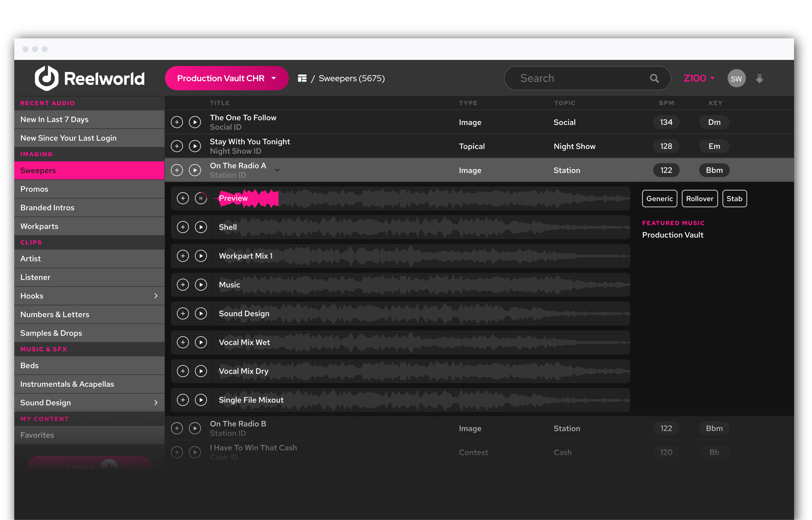The width and height of the screenshot is (812, 520).
Task: Toggle the Generic tag filter
Action: 659,199
